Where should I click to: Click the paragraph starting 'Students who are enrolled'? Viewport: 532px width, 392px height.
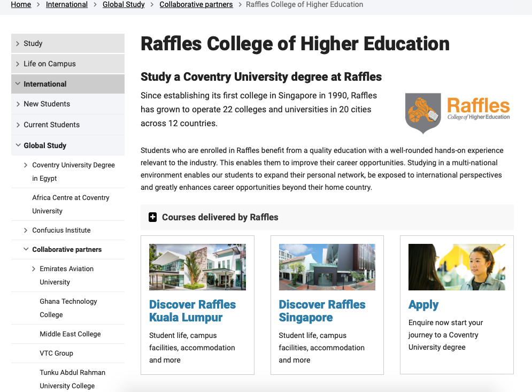(322, 168)
